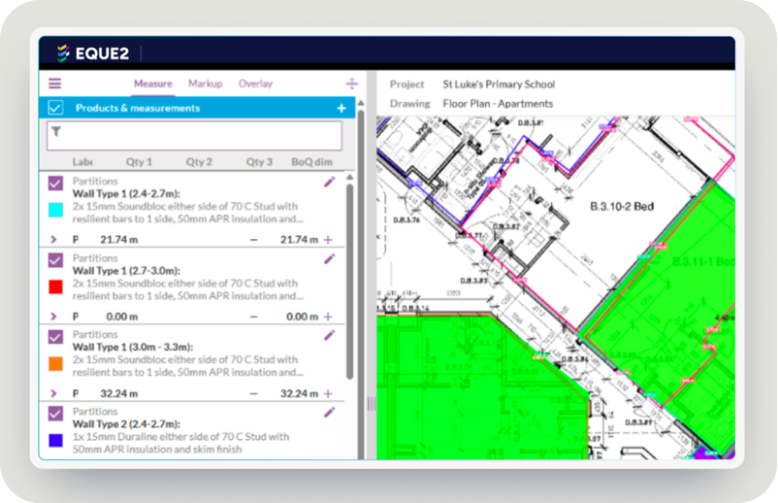Edit Wall Type 2 (2.4-2.7m) pencil icon

[329, 412]
